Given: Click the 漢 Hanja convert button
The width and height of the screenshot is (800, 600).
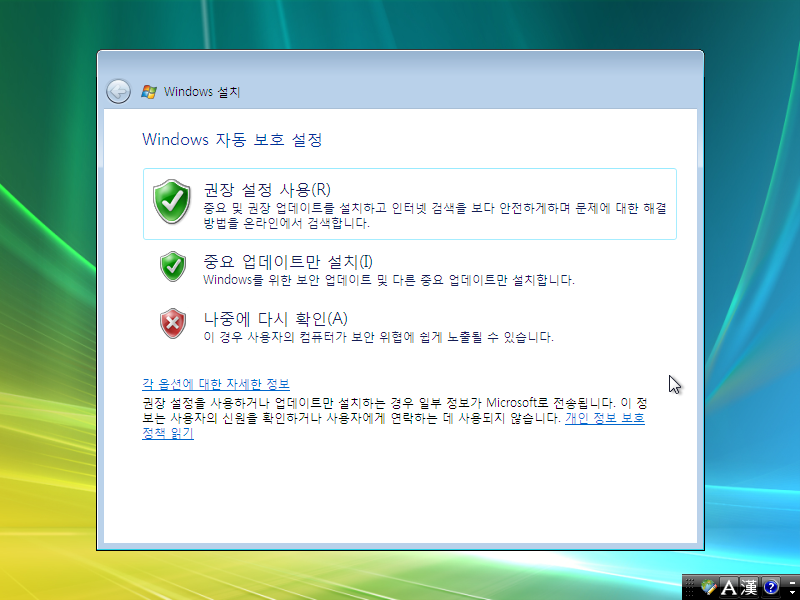Looking at the screenshot, I should point(749,587).
